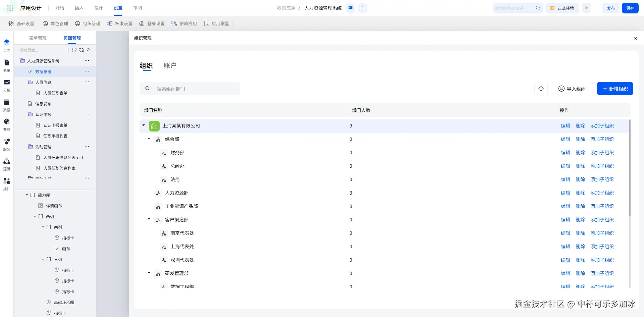644x317 pixels.
Task: Open the app grid launcher icon
Action: click(10, 8)
